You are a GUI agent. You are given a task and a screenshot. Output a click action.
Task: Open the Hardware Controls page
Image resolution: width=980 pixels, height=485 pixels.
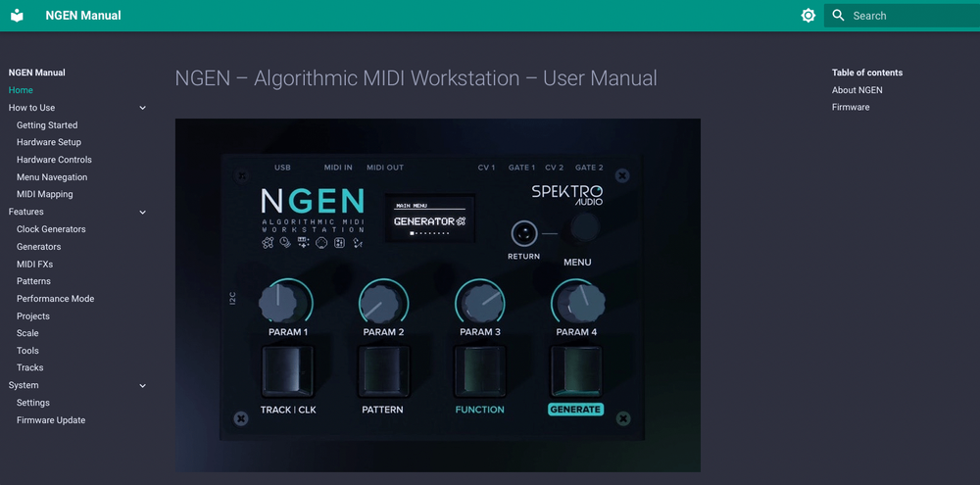54,160
